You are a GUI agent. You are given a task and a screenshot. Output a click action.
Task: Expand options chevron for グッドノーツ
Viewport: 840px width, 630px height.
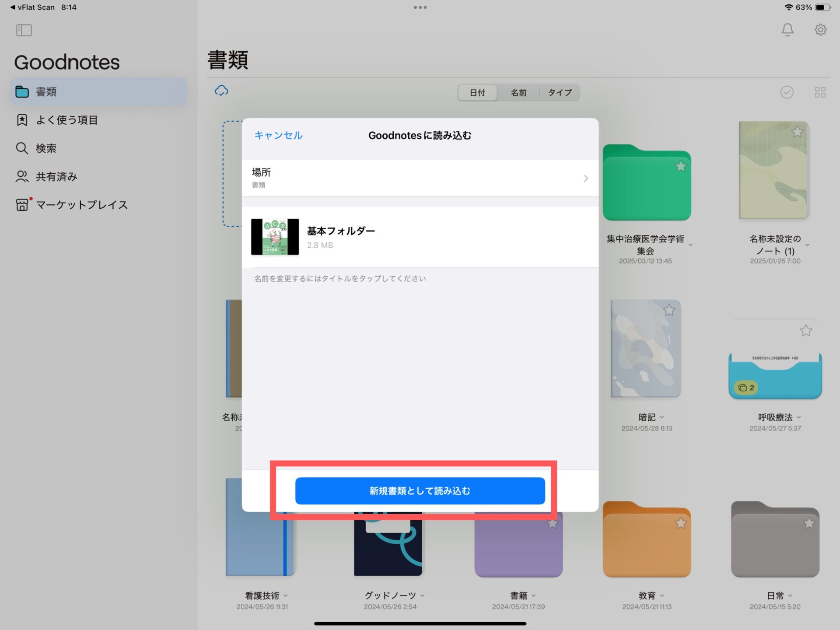point(423,595)
